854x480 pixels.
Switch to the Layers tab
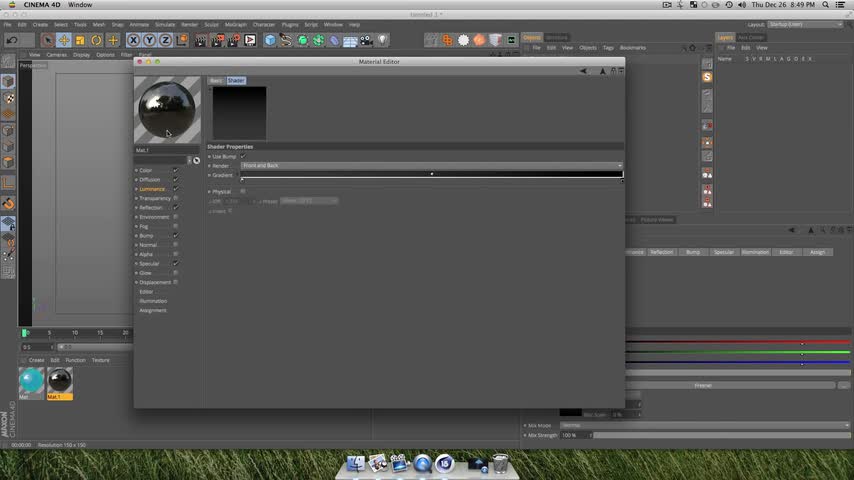[725, 38]
